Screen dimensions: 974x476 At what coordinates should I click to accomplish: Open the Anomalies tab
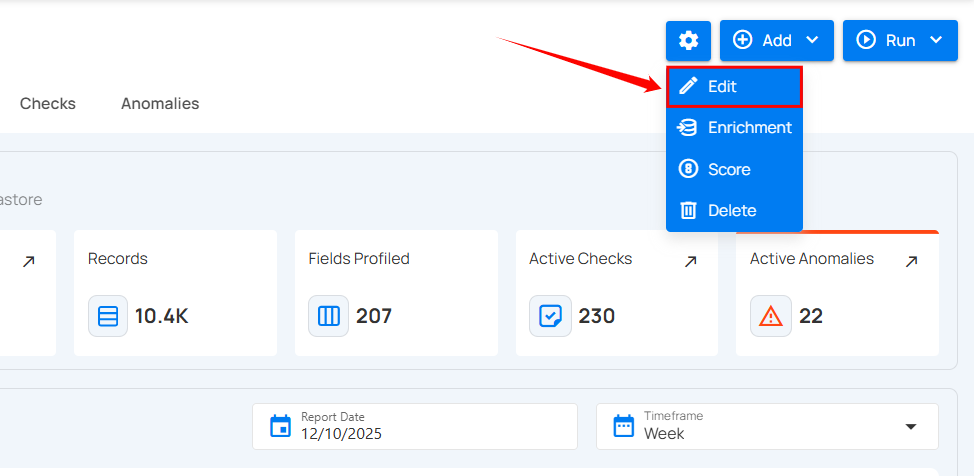click(x=160, y=104)
